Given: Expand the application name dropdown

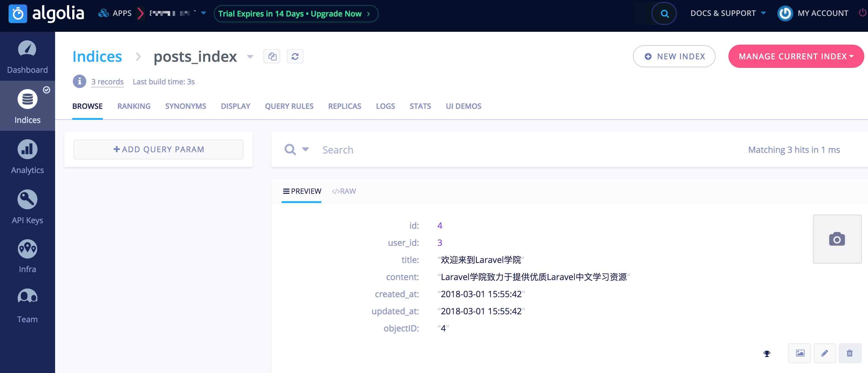Looking at the screenshot, I should click(204, 13).
